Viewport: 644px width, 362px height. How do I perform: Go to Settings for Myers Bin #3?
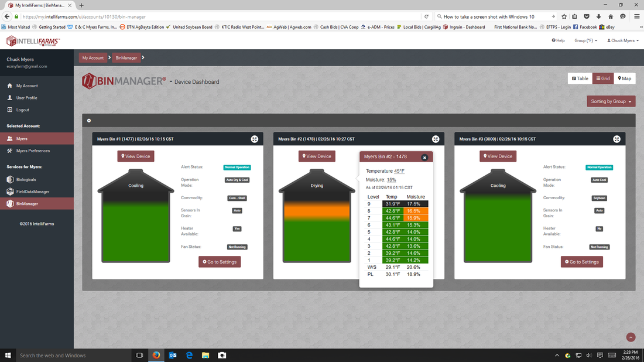click(582, 262)
